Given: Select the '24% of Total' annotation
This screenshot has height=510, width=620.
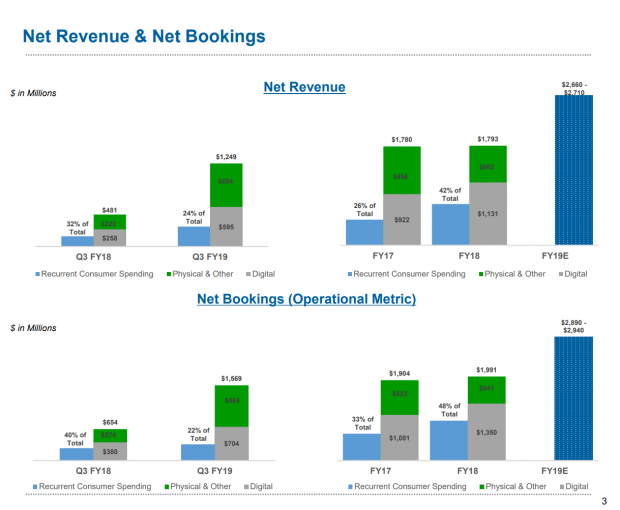Looking at the screenshot, I should coord(194,217).
